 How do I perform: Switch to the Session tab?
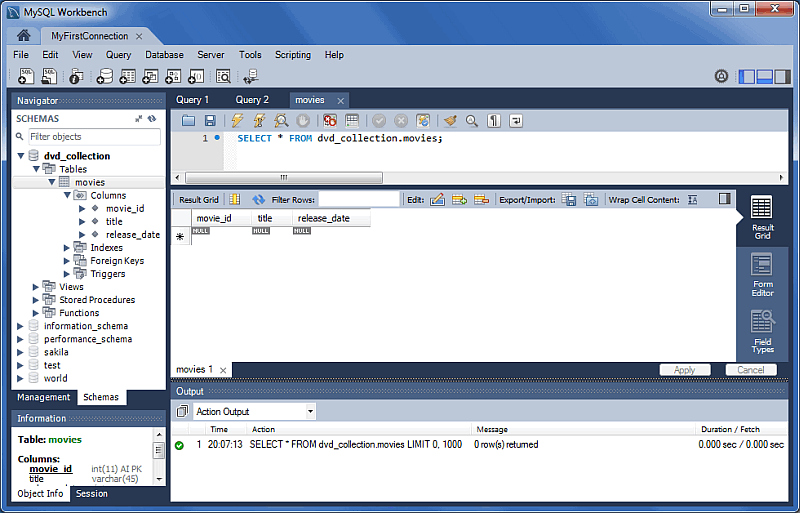tap(92, 494)
